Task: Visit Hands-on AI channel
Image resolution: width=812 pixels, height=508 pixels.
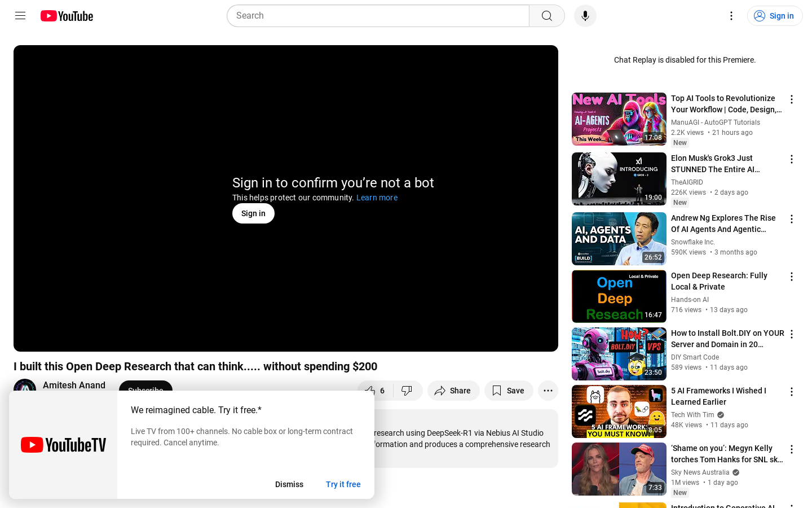Action: pos(690,300)
